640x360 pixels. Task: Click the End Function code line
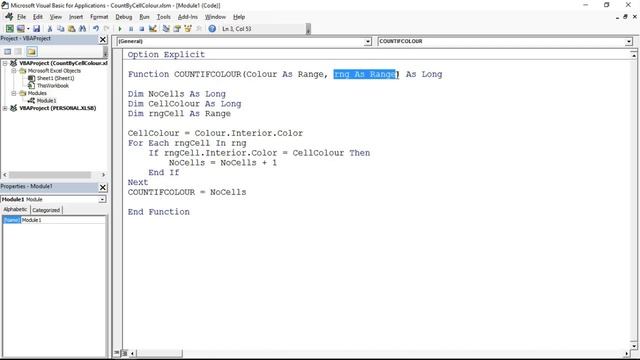tap(159, 212)
